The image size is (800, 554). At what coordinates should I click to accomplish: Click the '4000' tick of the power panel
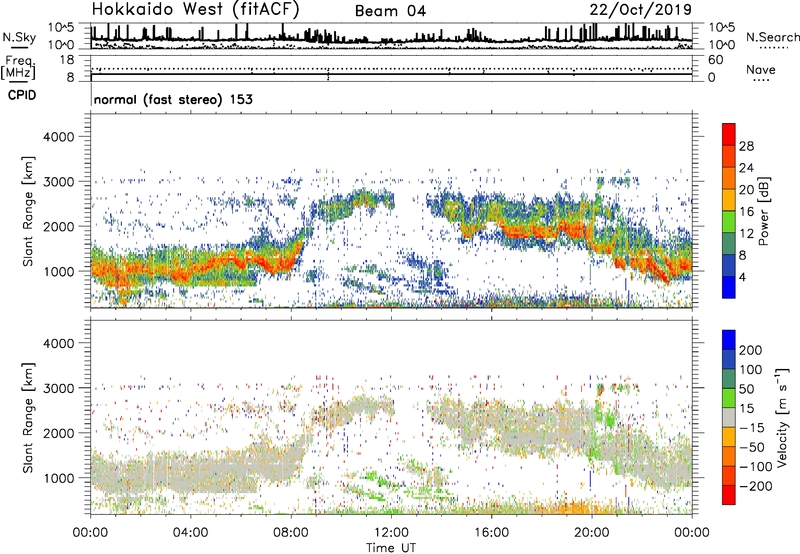pyautogui.click(x=58, y=137)
